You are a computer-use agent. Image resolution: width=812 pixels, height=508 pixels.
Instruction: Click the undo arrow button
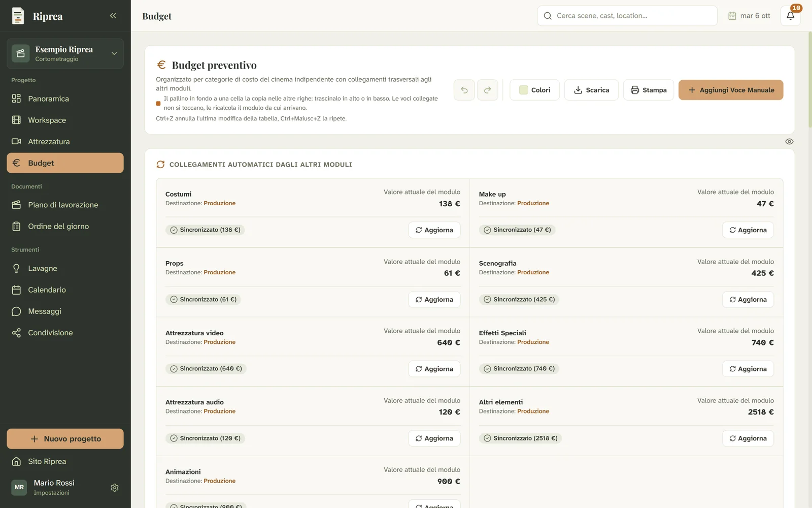click(x=464, y=90)
